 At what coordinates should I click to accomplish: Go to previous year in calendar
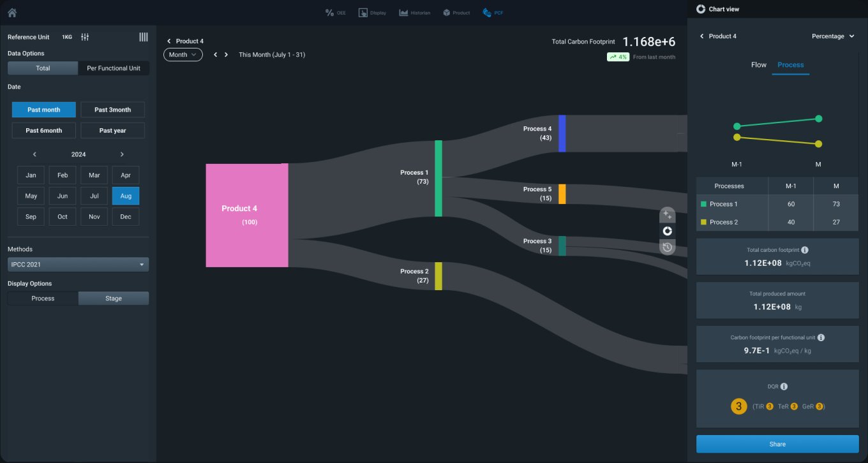coord(34,154)
